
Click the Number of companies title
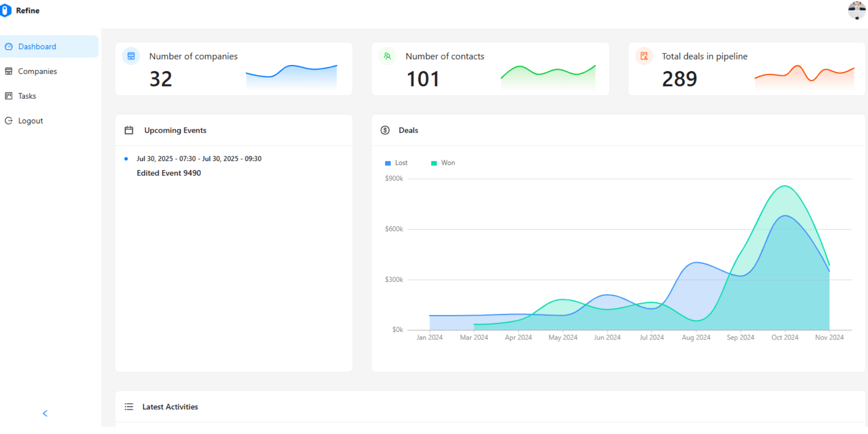tap(193, 56)
